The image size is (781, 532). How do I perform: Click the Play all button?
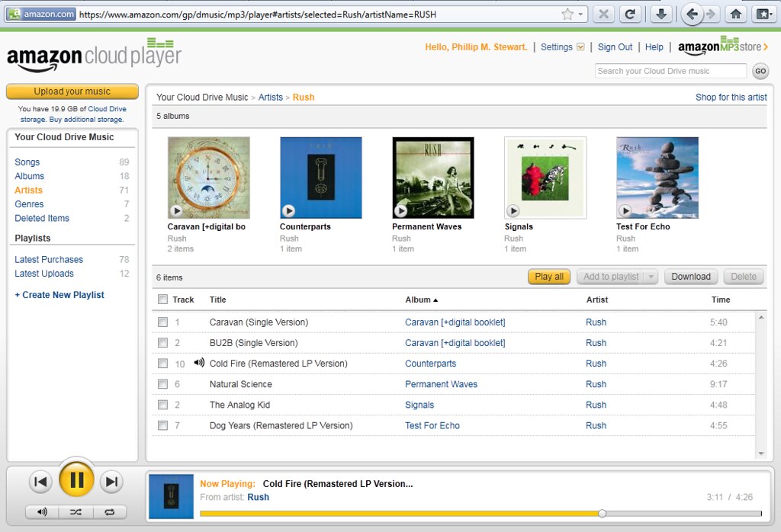pos(549,277)
